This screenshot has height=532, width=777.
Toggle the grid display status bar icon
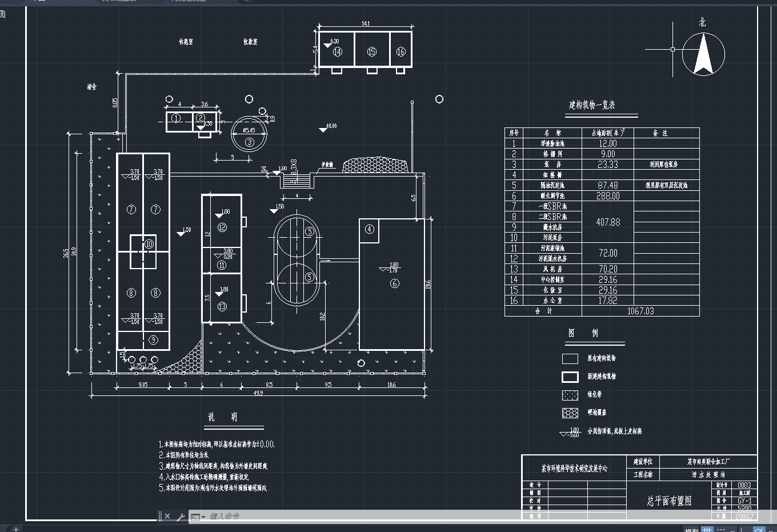coord(707,529)
